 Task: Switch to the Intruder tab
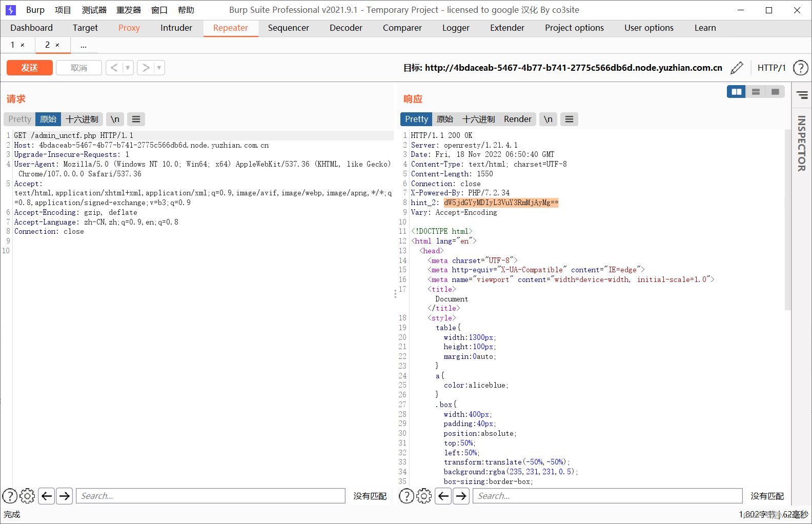[x=176, y=28]
